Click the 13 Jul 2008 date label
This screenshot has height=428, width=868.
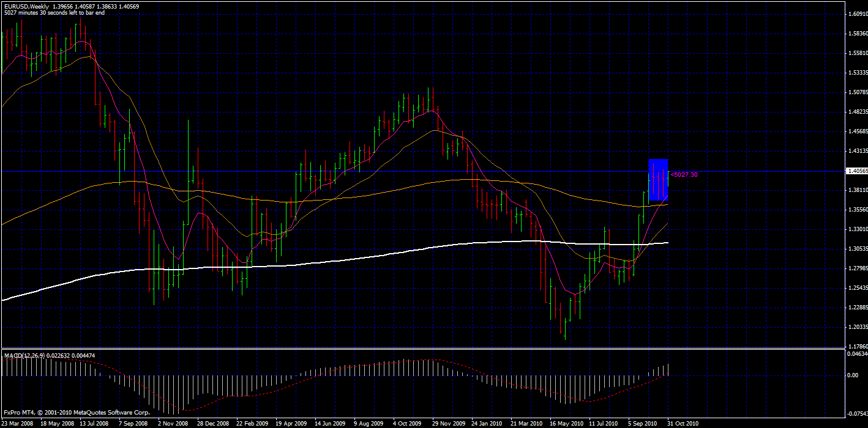tap(95, 423)
